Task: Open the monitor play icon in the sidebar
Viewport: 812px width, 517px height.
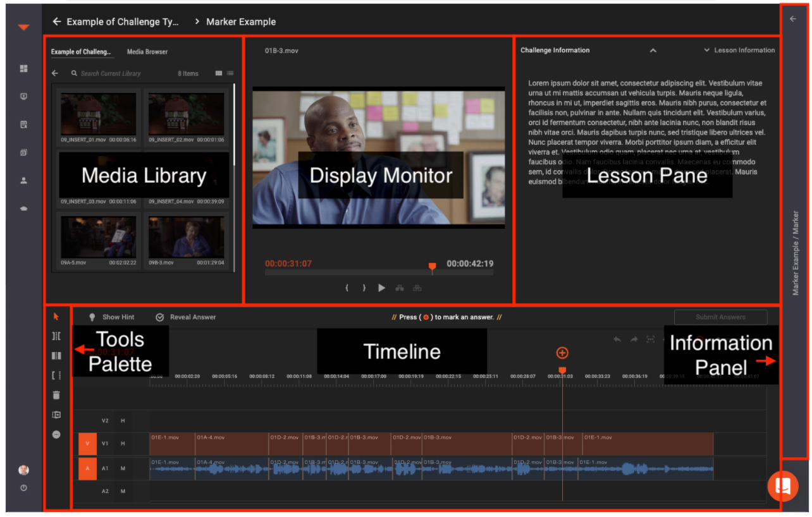Action: [x=24, y=97]
